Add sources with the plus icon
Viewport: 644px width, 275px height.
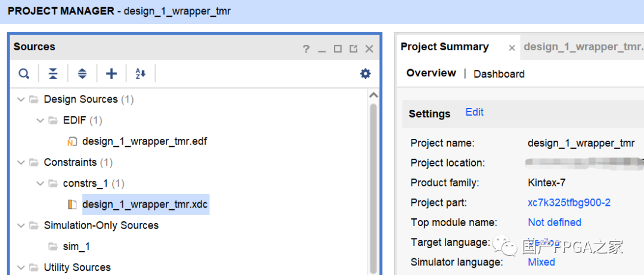tap(112, 74)
